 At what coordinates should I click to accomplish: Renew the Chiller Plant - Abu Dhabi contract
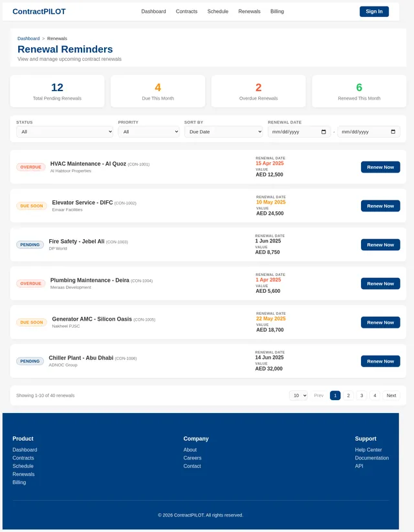pos(380,361)
